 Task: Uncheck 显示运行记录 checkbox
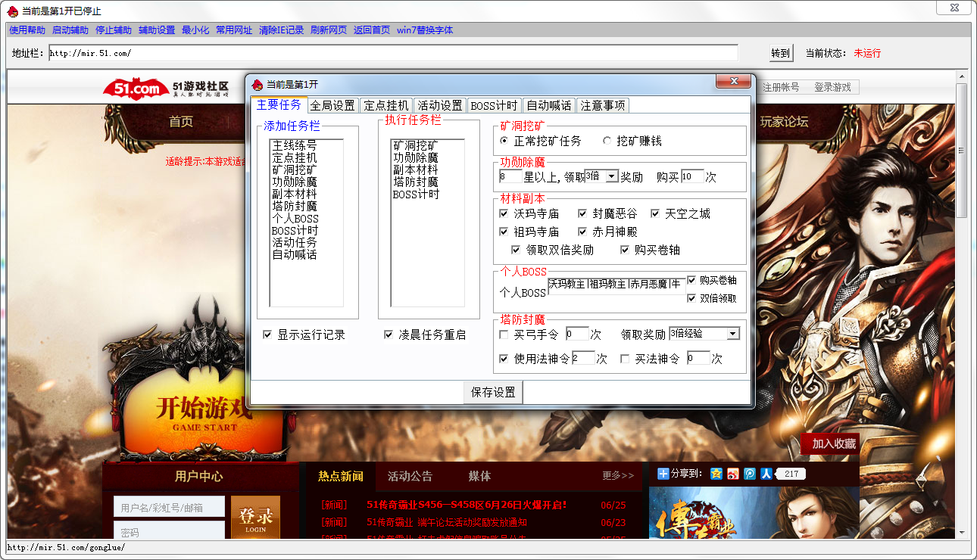[267, 334]
